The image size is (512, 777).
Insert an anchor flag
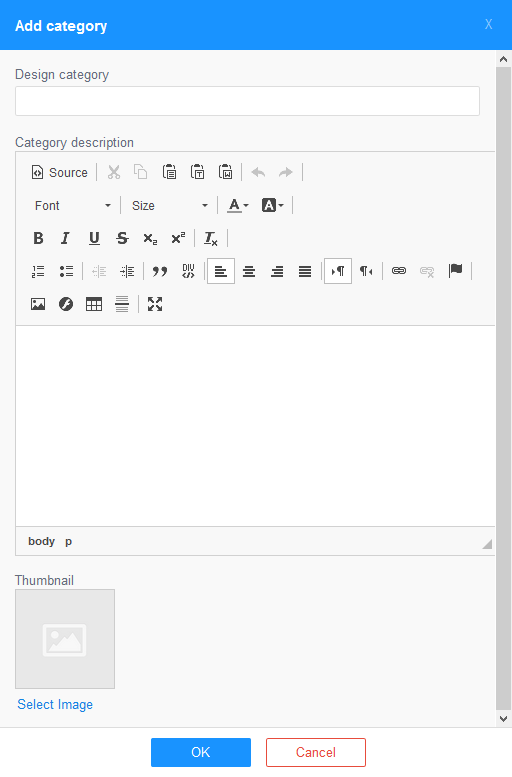click(x=455, y=271)
